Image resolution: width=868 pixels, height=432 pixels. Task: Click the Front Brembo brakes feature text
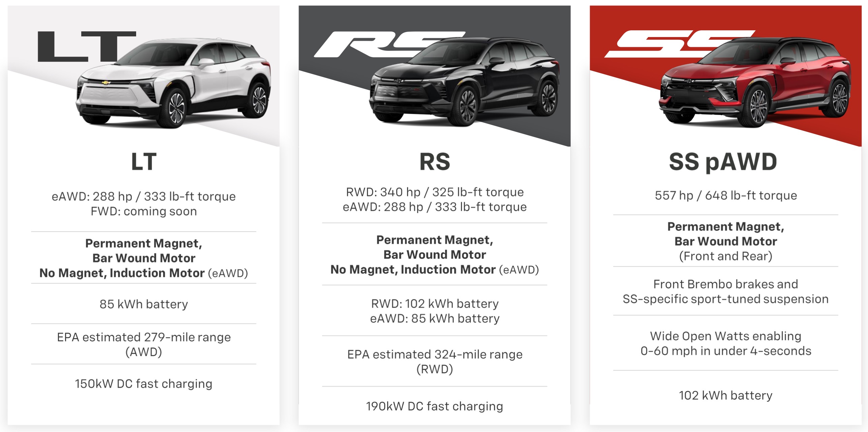(x=726, y=284)
